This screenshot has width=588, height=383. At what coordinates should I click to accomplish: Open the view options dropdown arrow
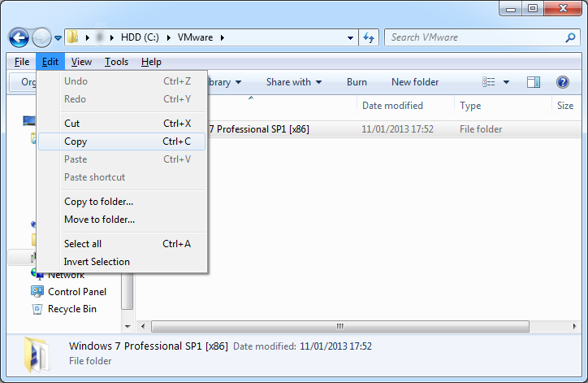pyautogui.click(x=507, y=82)
